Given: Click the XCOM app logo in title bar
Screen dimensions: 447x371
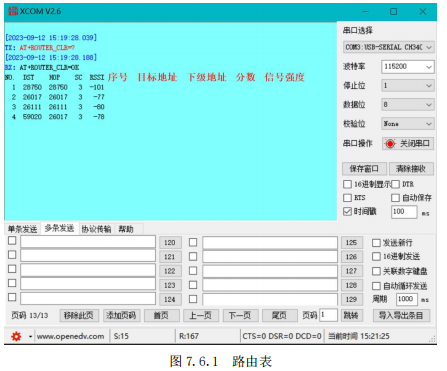Looking at the screenshot, I should (x=13, y=11).
